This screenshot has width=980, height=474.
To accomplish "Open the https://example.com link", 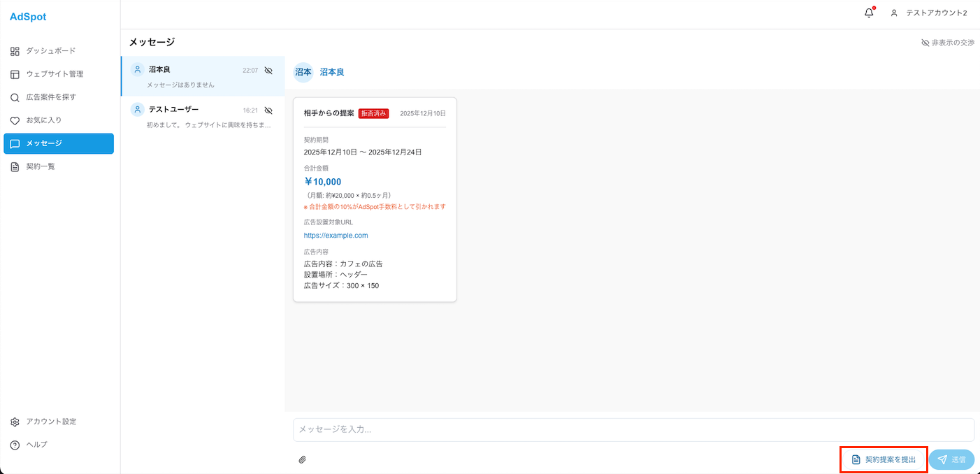I will click(x=336, y=236).
